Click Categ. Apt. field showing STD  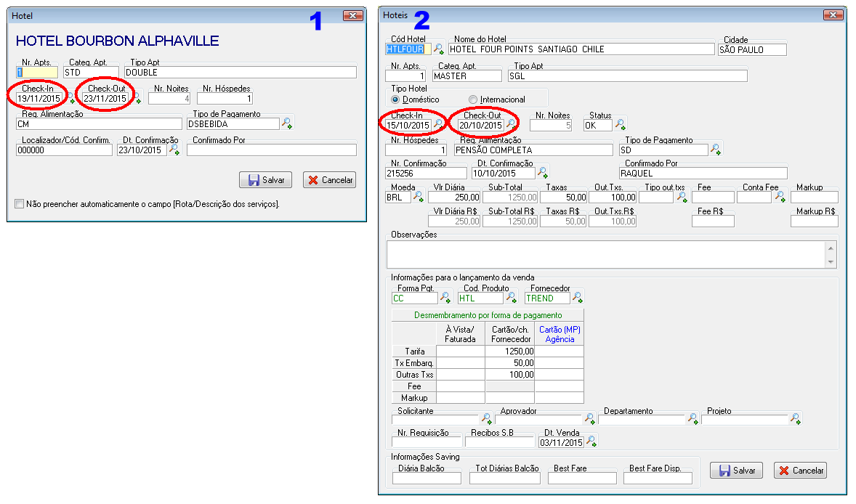pos(91,73)
